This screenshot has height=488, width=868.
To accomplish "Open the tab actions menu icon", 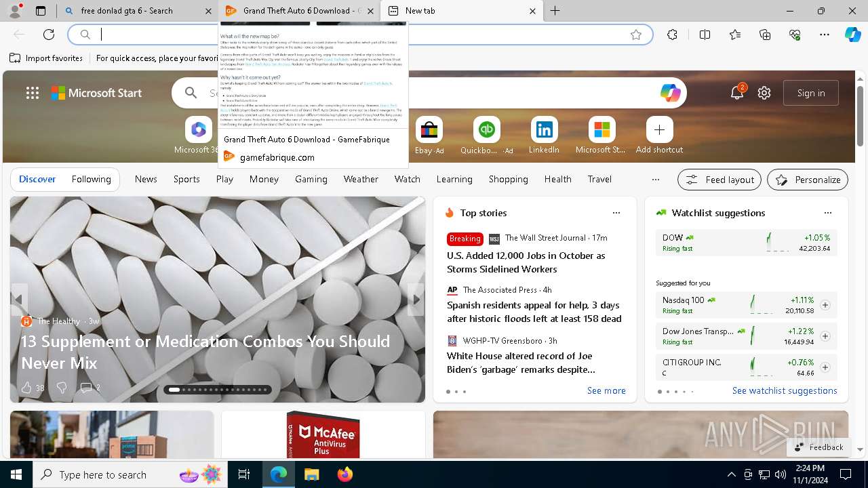I will [x=41, y=11].
